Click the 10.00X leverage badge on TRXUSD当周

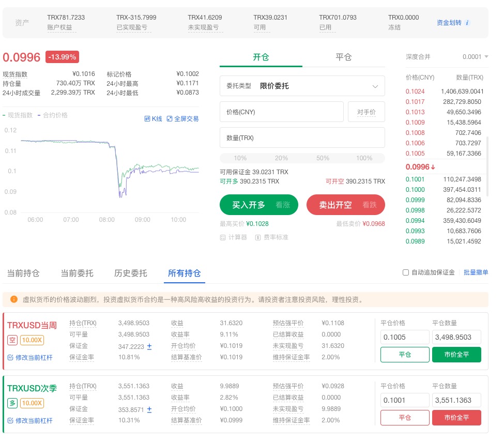pos(32,340)
